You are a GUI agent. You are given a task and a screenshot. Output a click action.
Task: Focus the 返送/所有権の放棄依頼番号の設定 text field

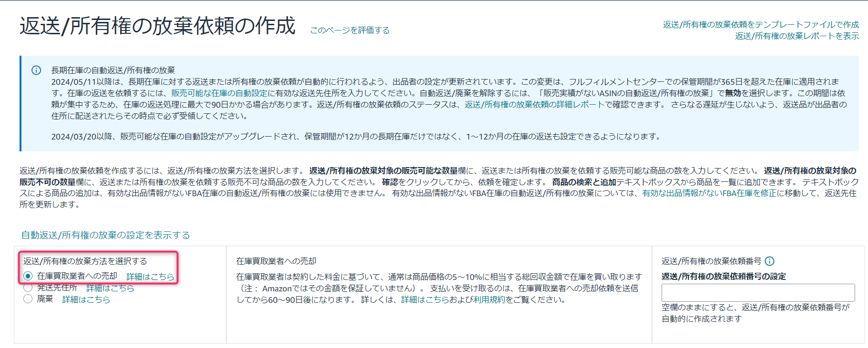758,292
